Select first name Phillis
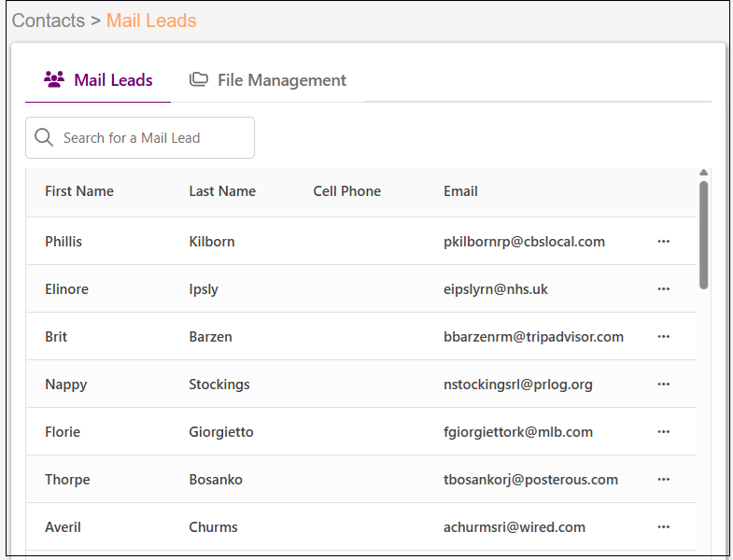Image resolution: width=733 pixels, height=560 pixels. click(63, 242)
